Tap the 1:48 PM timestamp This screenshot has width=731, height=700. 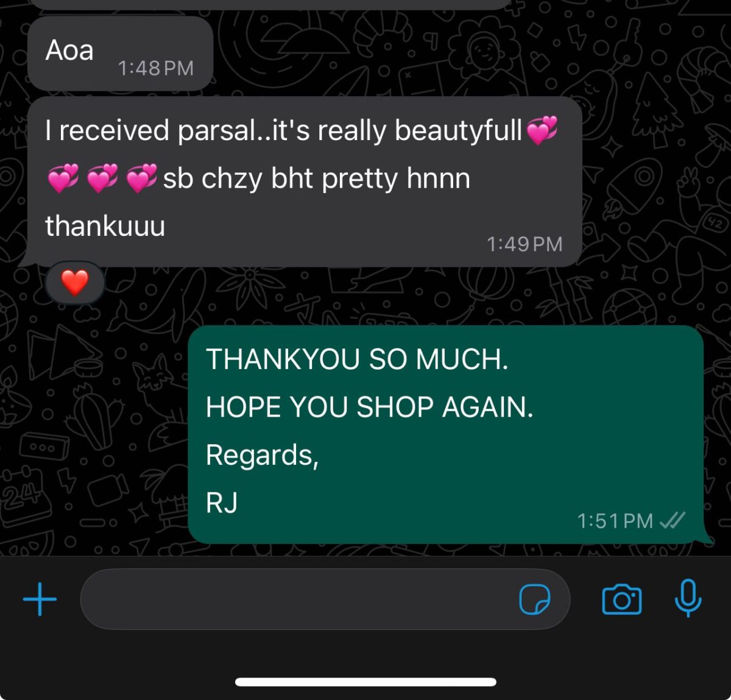(155, 68)
